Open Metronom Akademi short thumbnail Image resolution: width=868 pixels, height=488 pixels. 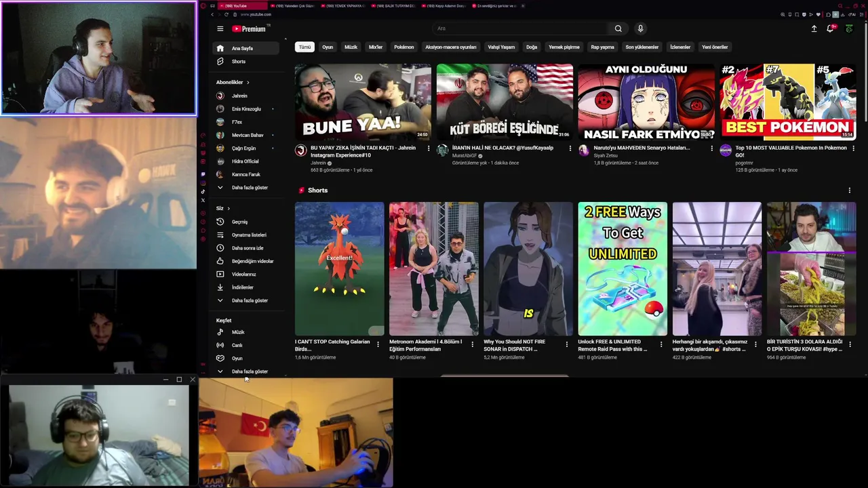434,268
